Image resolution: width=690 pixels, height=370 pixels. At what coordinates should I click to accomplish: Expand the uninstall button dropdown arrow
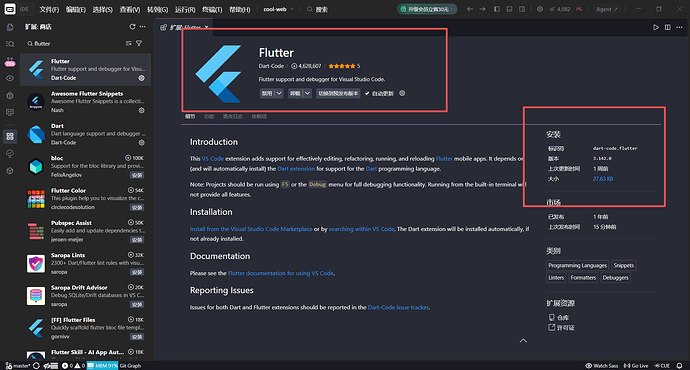[x=308, y=93]
